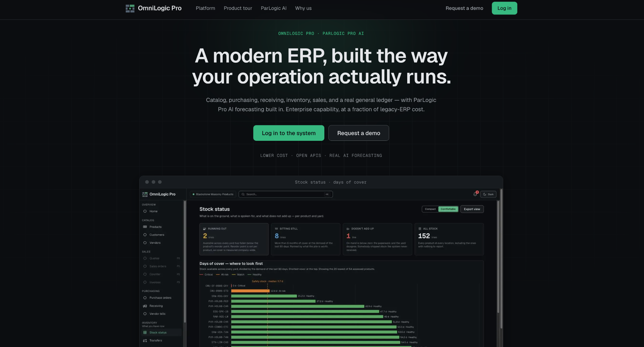Click the All Stock card's 152 lines value

427,236
